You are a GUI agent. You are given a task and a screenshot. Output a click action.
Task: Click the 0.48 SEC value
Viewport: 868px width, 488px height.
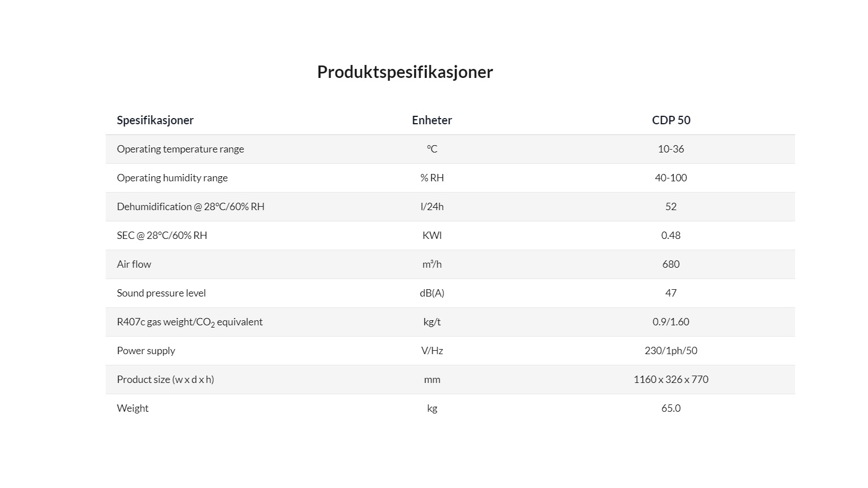tap(671, 236)
